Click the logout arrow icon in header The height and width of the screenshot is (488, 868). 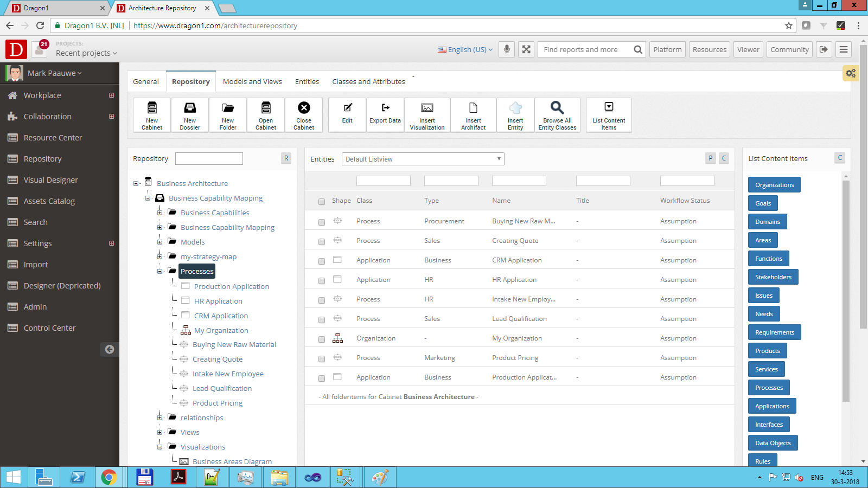pyautogui.click(x=824, y=49)
